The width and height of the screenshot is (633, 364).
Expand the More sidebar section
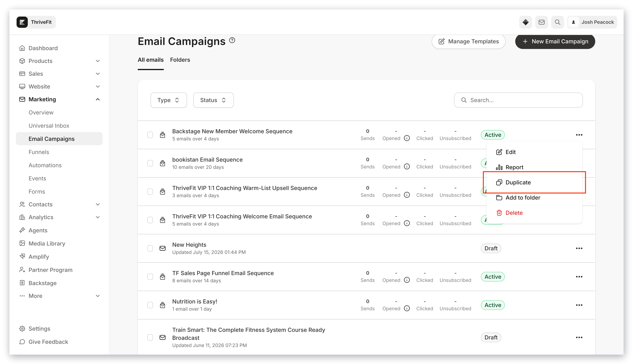coord(98,296)
